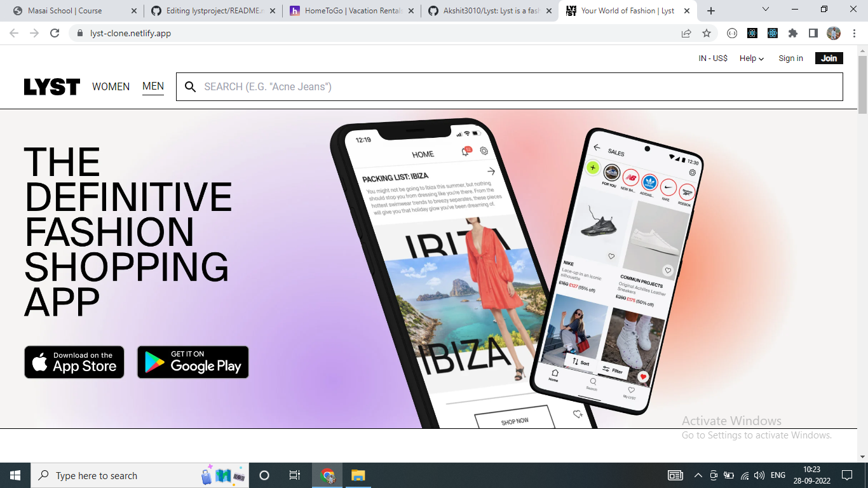The height and width of the screenshot is (488, 868).
Task: Go back with the browser back arrow
Action: pos(14,33)
